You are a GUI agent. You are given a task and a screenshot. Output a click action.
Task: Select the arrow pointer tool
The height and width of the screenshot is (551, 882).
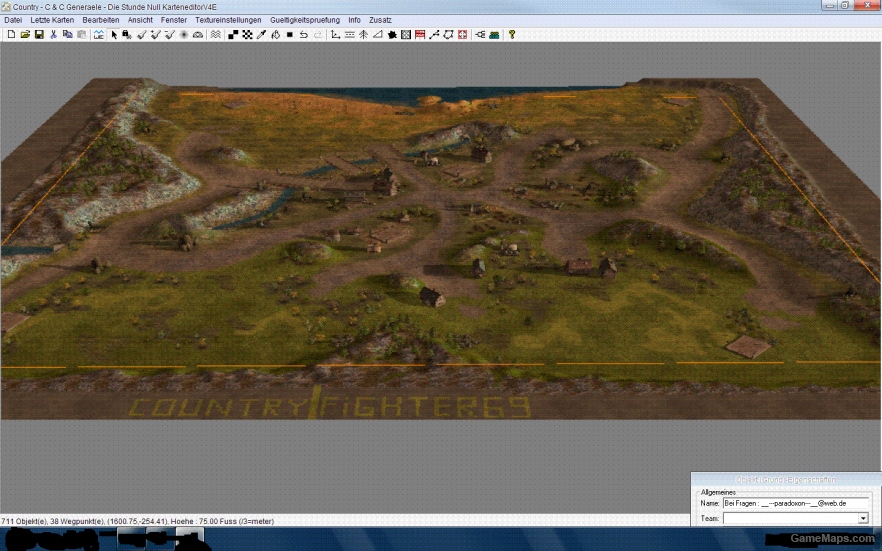114,35
